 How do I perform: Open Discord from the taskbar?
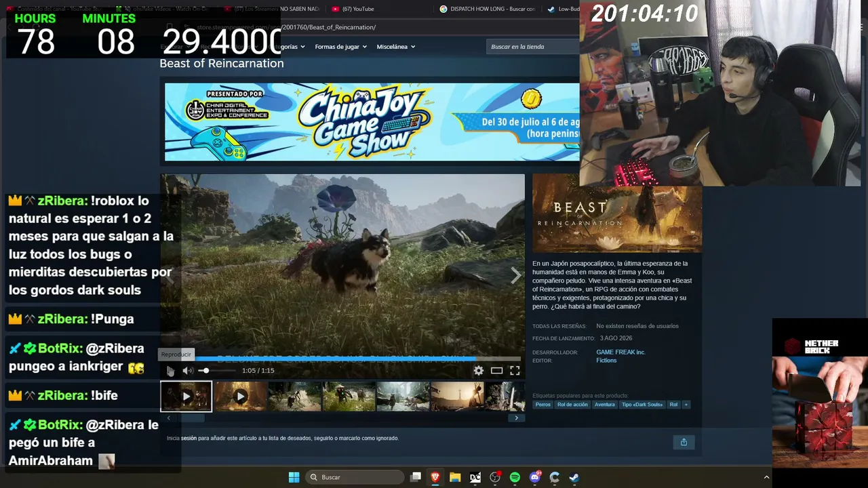(535, 477)
